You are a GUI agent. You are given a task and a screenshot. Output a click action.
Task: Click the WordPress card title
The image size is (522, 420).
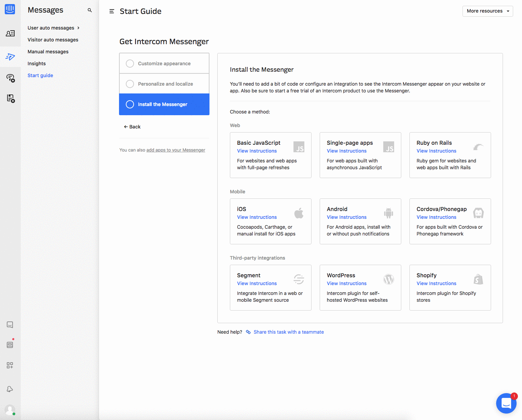point(341,275)
